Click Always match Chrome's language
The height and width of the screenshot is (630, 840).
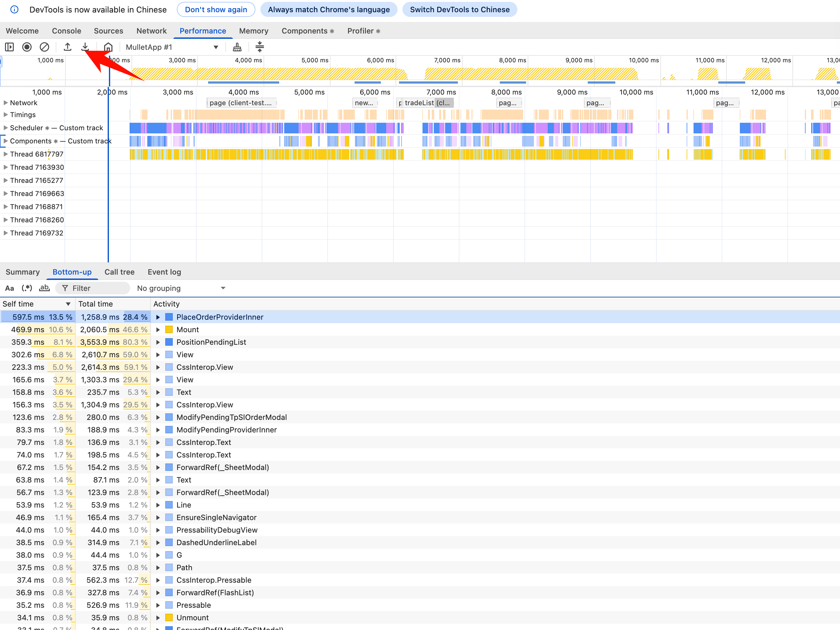(x=329, y=9)
